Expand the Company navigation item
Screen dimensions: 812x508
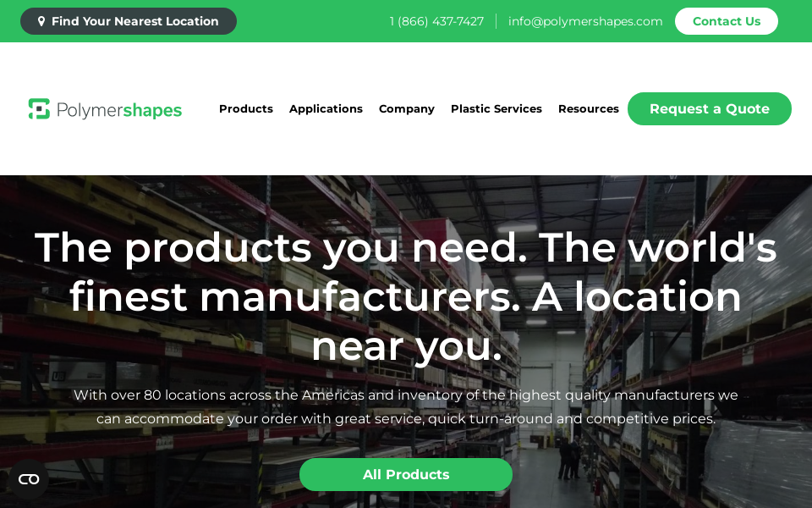point(407,109)
